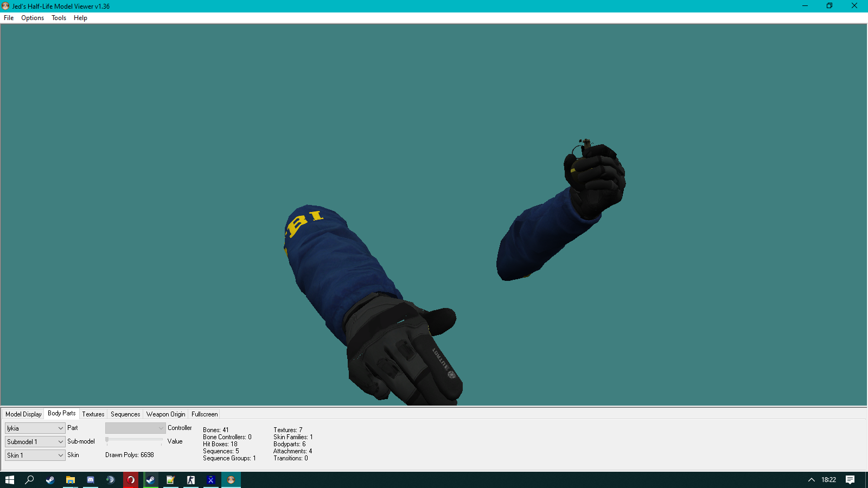Open the disabled Controller dropdown
868x488 pixels.
coord(135,428)
